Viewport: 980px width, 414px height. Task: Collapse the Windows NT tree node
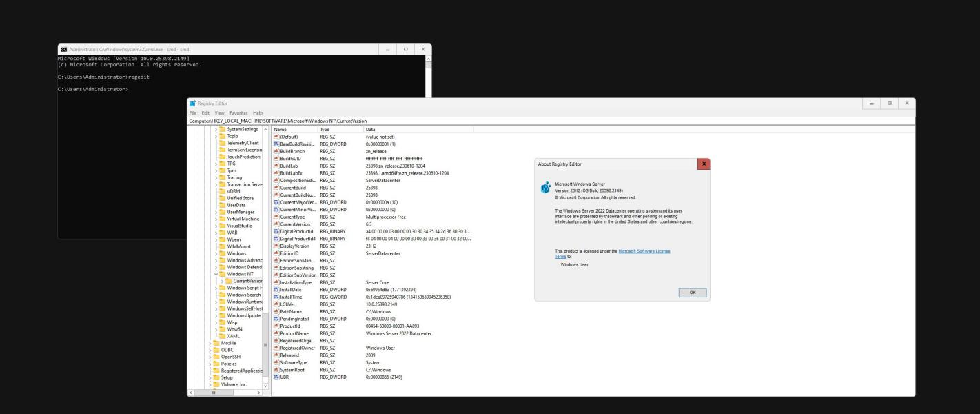[x=216, y=274]
